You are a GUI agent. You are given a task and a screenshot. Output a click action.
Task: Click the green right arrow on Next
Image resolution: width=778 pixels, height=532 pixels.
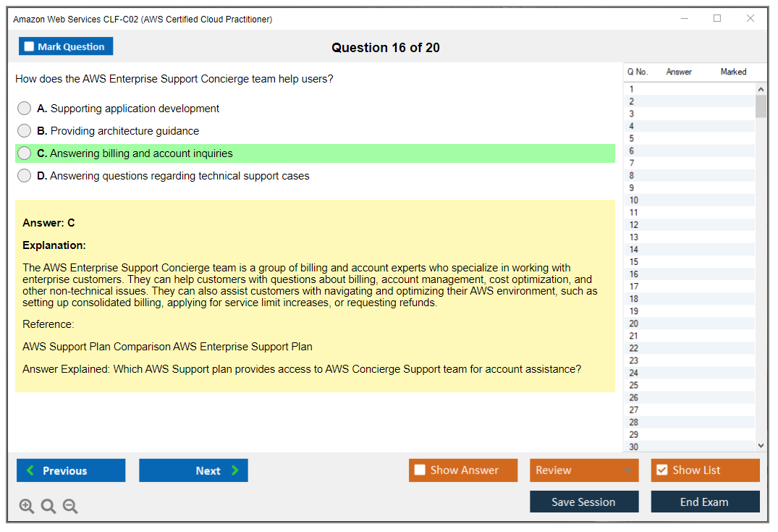(x=235, y=470)
